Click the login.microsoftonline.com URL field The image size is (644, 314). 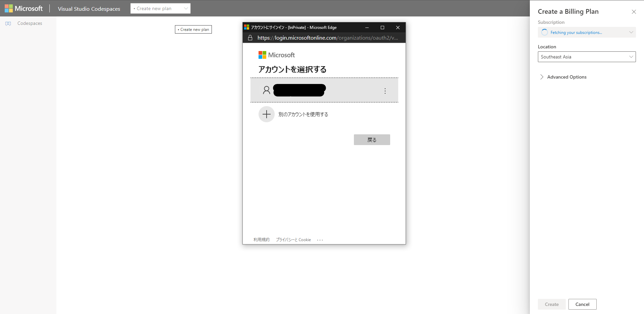328,38
